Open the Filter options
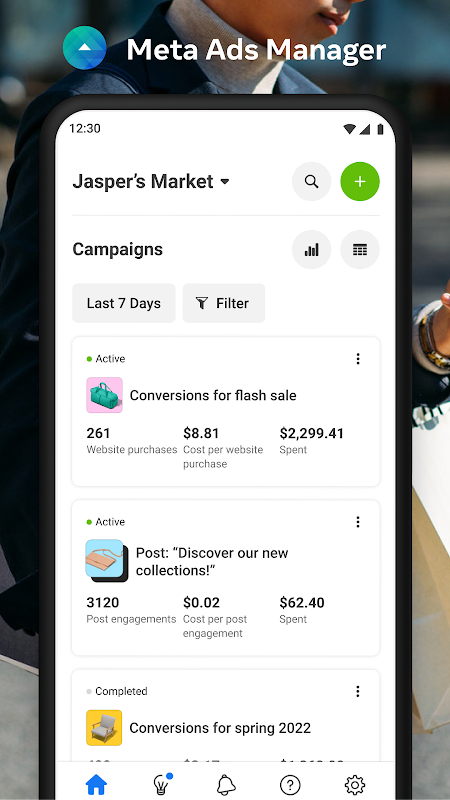The width and height of the screenshot is (450, 800). (x=223, y=303)
